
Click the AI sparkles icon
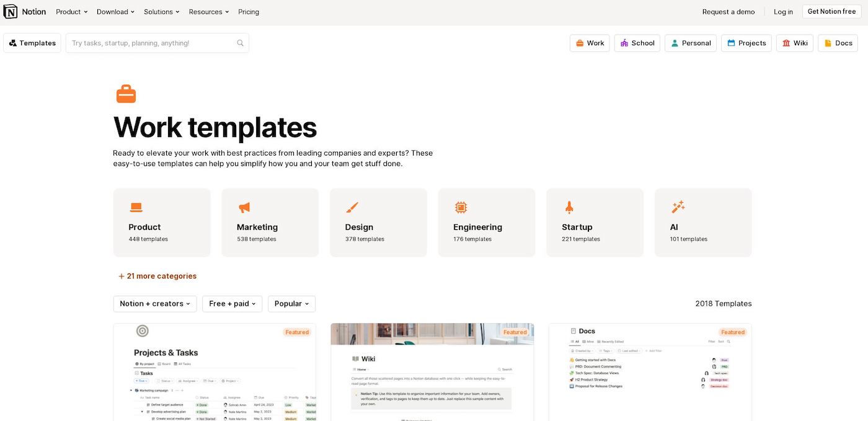pos(677,206)
